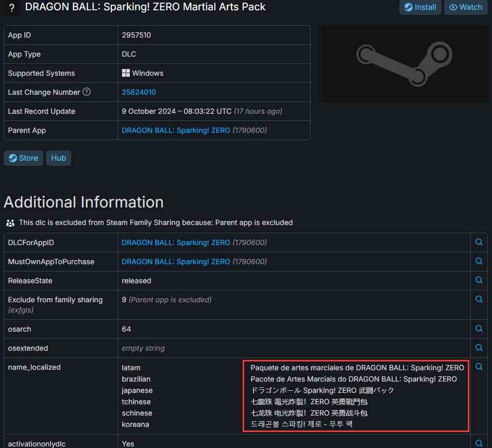Screen dimensions: 492x448
Task: Select the App ID value 2957510
Action: (x=136, y=35)
